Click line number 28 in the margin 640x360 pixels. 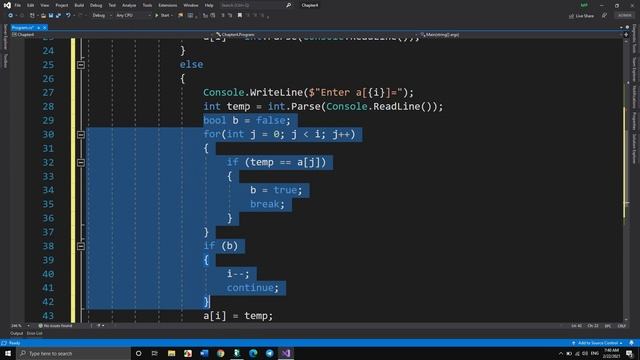(x=48, y=107)
